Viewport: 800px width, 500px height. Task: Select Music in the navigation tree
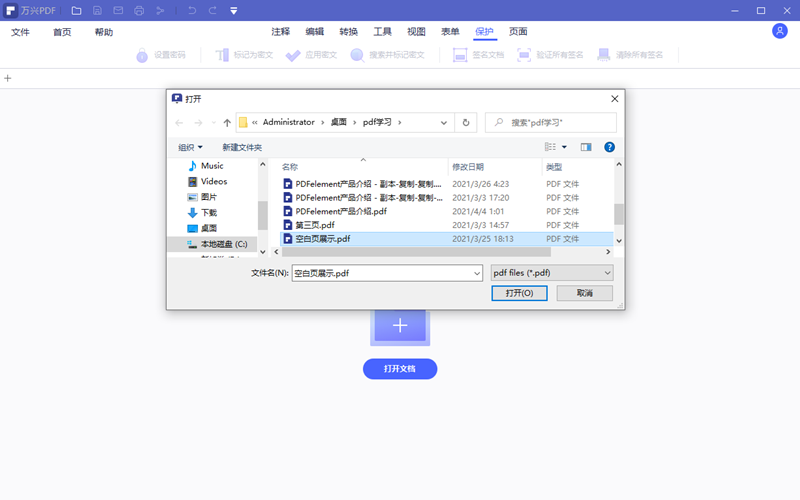(212, 166)
